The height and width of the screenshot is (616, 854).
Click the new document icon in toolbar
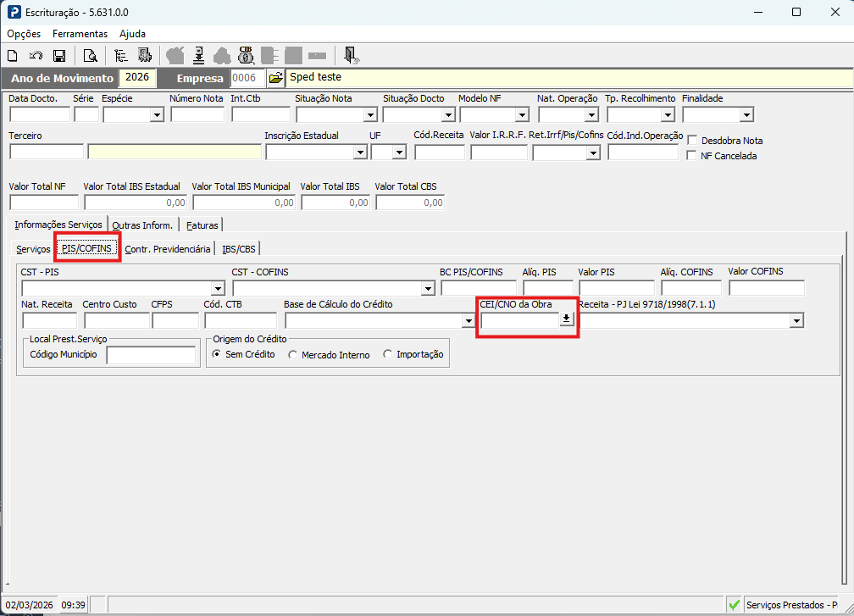13,56
